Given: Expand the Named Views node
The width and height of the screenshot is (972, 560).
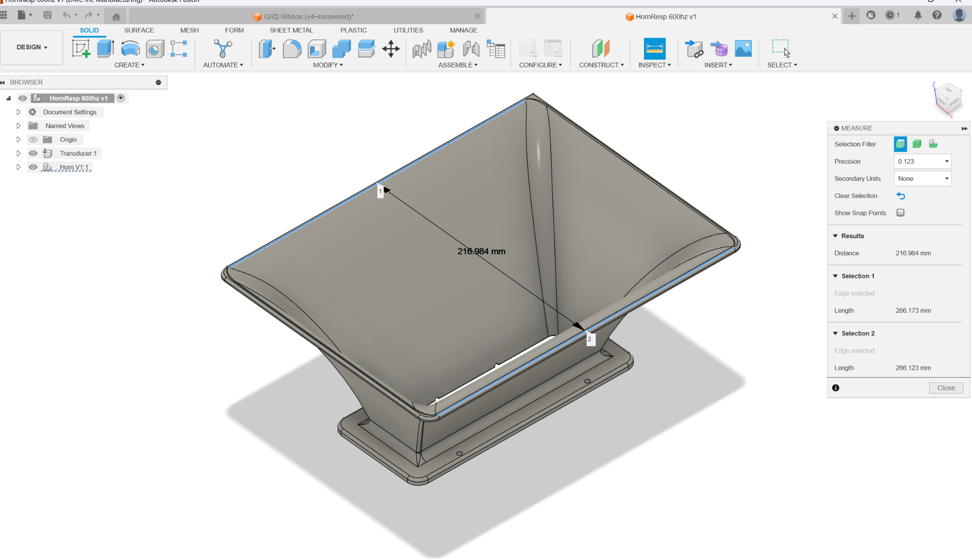Looking at the screenshot, I should click(19, 126).
